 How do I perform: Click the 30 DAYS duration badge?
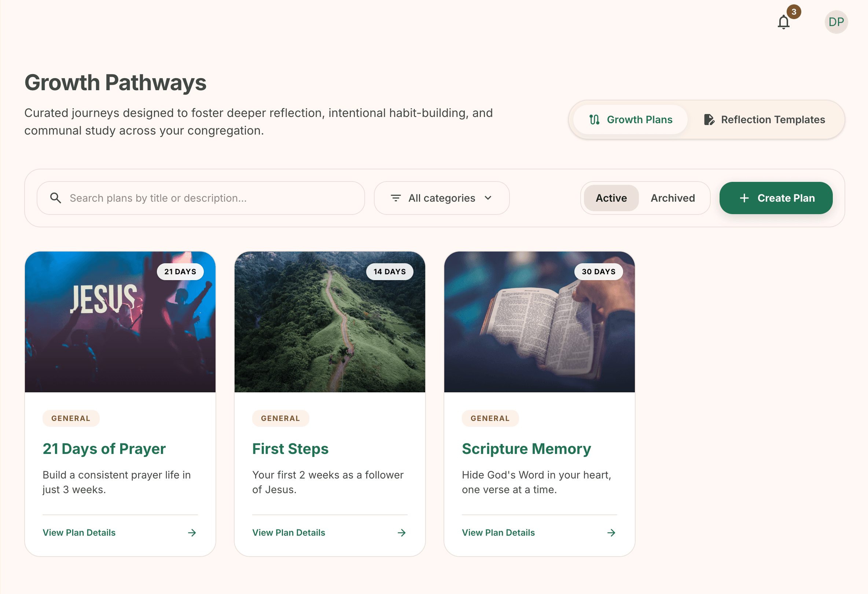click(598, 272)
